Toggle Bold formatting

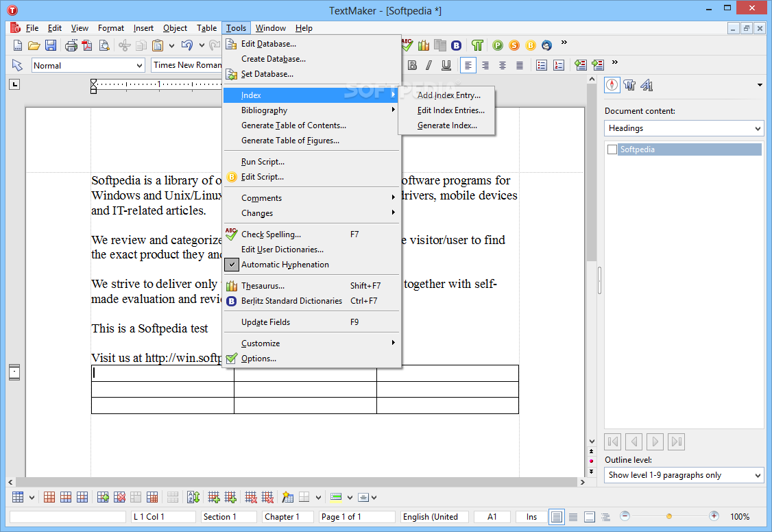click(413, 65)
